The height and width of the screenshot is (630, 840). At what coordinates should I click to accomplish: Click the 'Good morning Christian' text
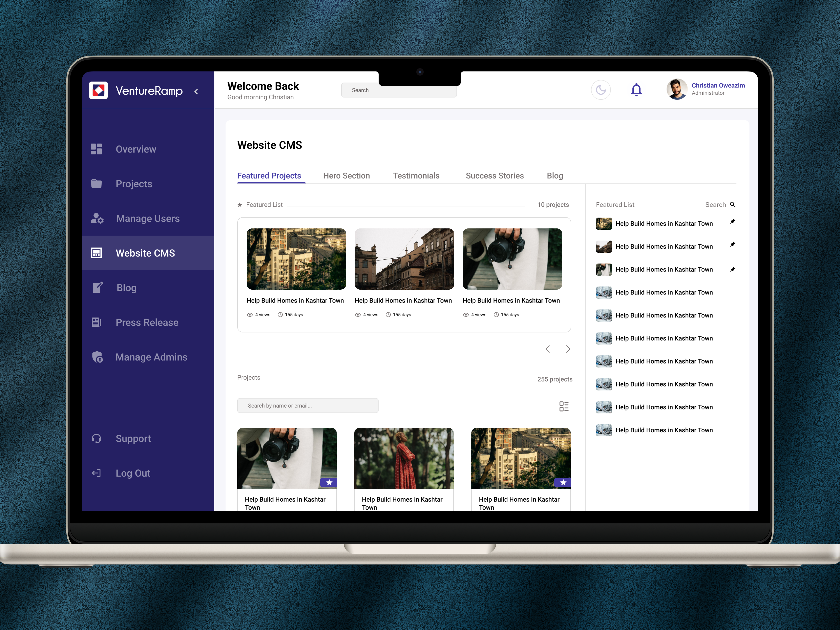[x=261, y=97]
